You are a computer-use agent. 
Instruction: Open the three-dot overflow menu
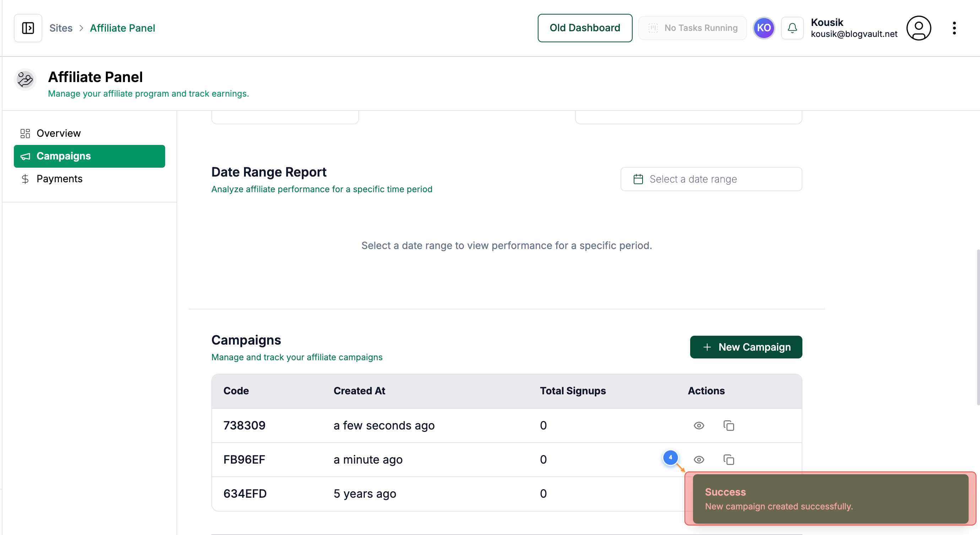tap(954, 28)
